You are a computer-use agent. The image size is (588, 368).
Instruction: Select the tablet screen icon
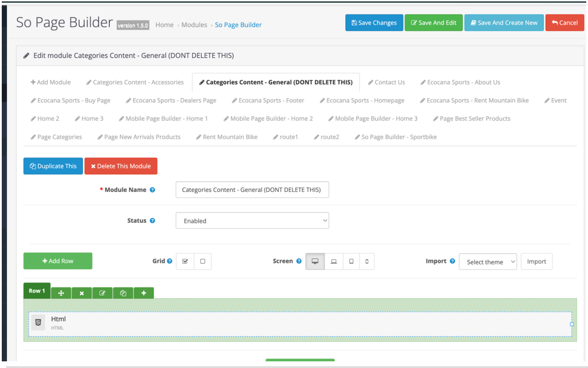pyautogui.click(x=351, y=261)
